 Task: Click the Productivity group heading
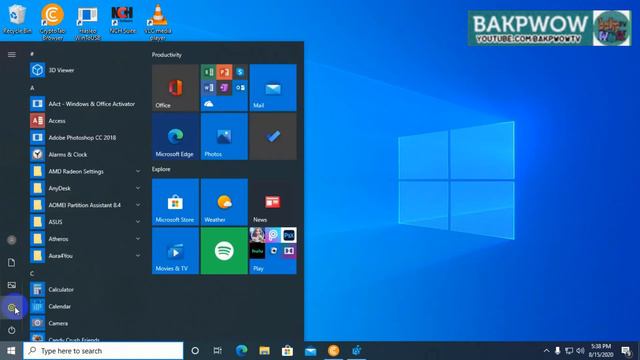[x=167, y=55]
